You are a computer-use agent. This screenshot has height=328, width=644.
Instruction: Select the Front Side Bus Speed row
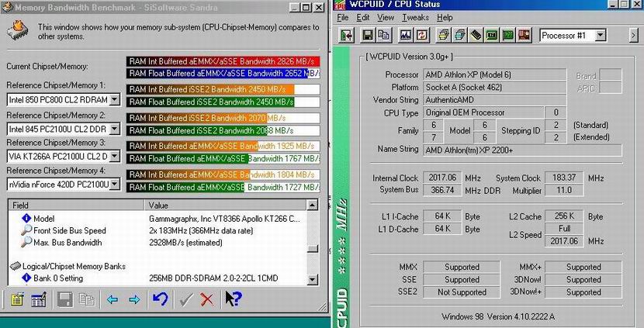pos(158,230)
